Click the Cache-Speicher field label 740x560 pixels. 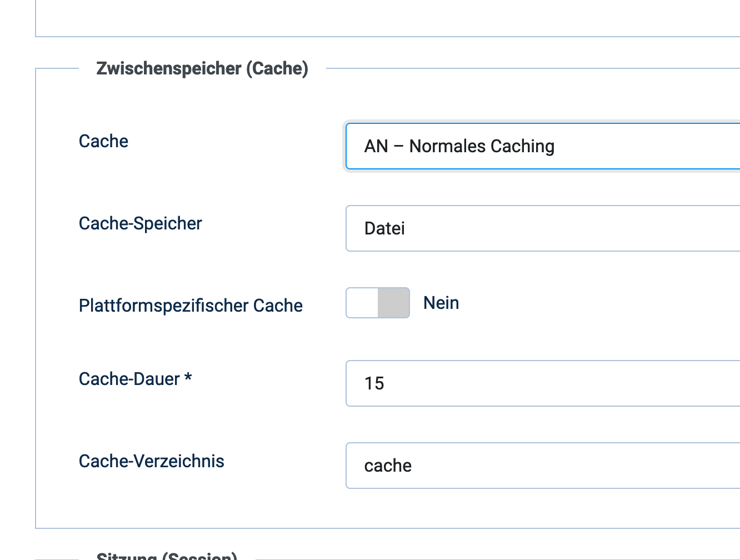pyautogui.click(x=140, y=223)
